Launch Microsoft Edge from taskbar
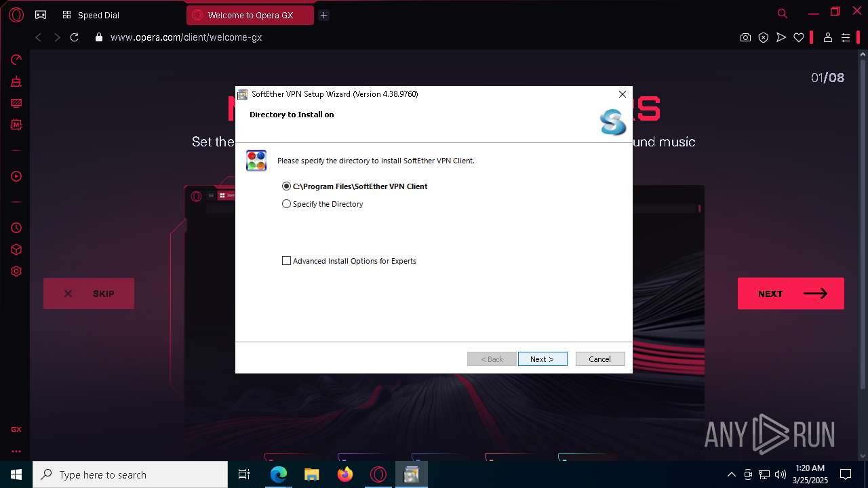The width and height of the screenshot is (868, 488). (x=279, y=474)
